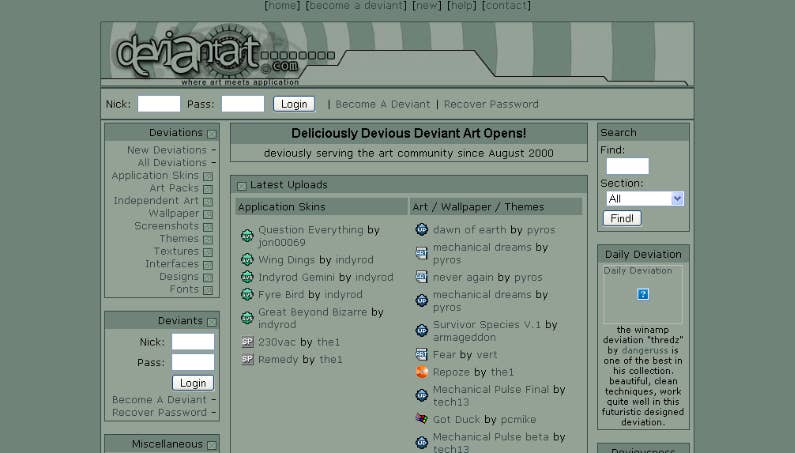Open the Fonts category link
The width and height of the screenshot is (795, 453).
click(x=184, y=289)
